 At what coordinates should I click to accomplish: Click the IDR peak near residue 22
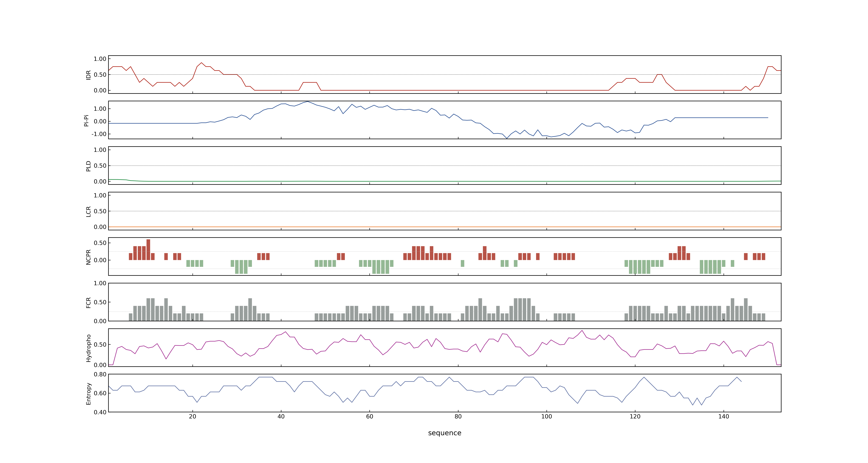tap(202, 63)
